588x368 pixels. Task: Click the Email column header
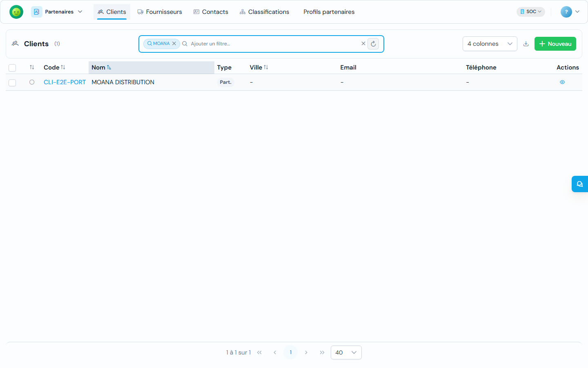click(348, 67)
